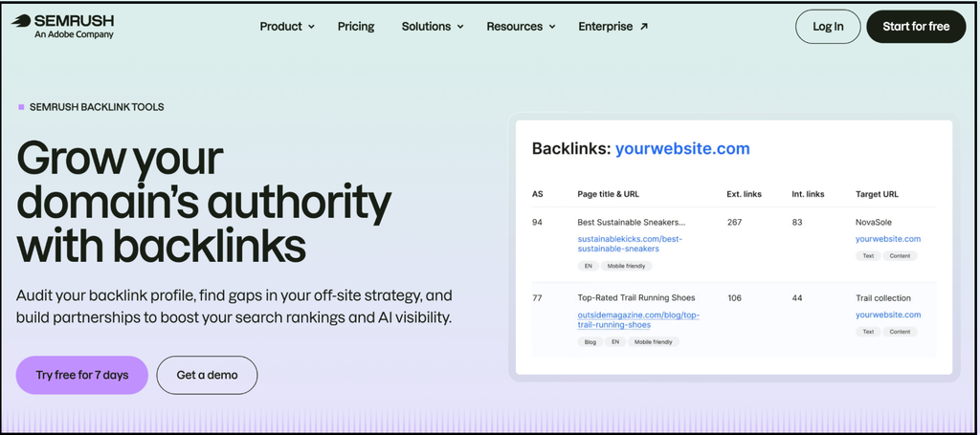980x435 pixels.
Task: Click yourwebsite.com under NovaSole
Action: pyautogui.click(x=887, y=239)
